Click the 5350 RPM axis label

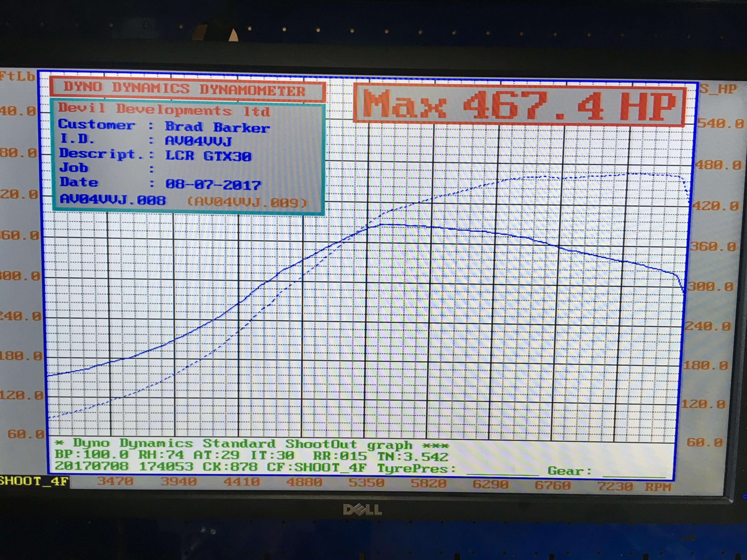pyautogui.click(x=366, y=483)
